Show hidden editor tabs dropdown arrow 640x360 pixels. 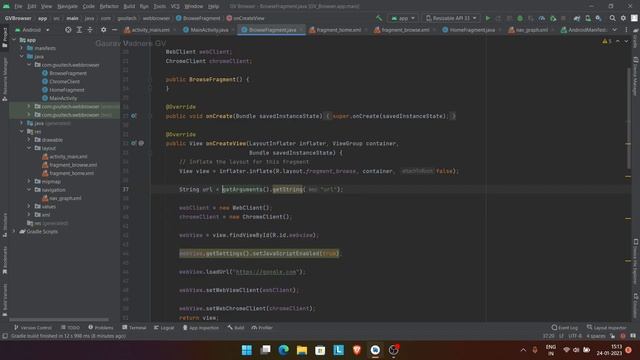click(615, 30)
